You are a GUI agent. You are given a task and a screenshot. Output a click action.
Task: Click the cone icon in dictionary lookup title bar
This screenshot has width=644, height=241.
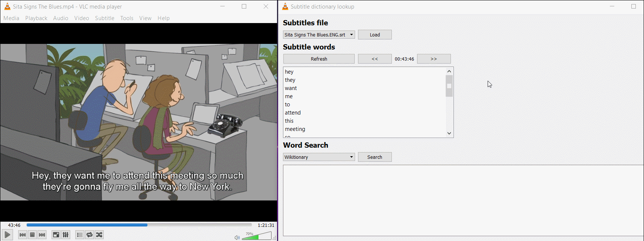(x=285, y=6)
